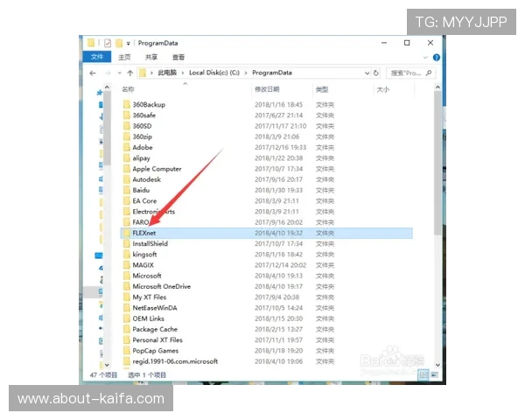
Task: Click the Up one level arrow
Action: pyautogui.click(x=130, y=73)
